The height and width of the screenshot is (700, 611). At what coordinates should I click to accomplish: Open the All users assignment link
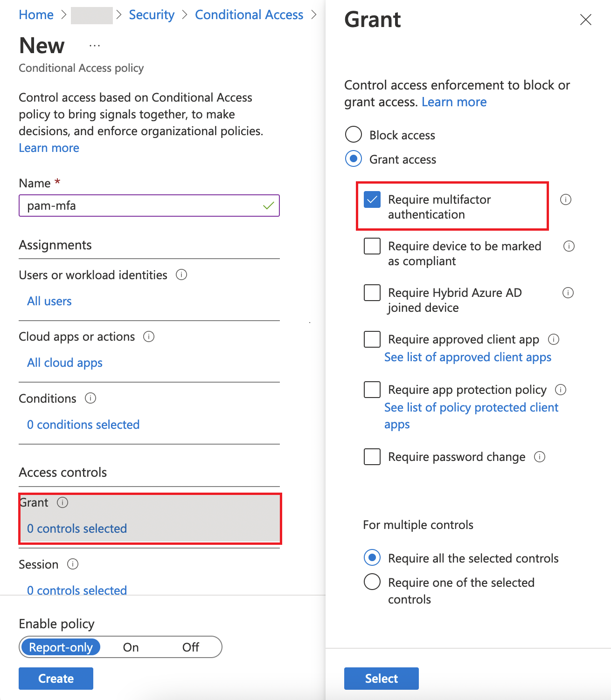(49, 301)
